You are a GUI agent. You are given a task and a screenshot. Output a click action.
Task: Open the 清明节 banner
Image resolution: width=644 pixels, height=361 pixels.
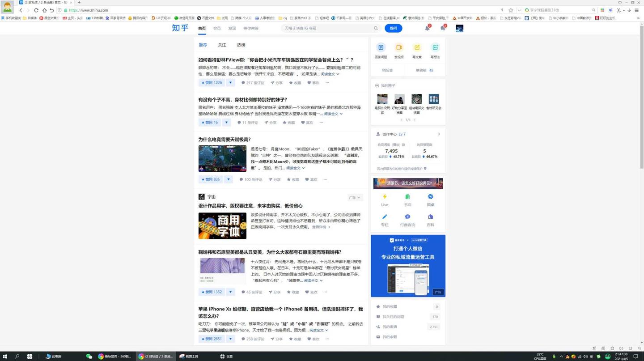point(408,183)
